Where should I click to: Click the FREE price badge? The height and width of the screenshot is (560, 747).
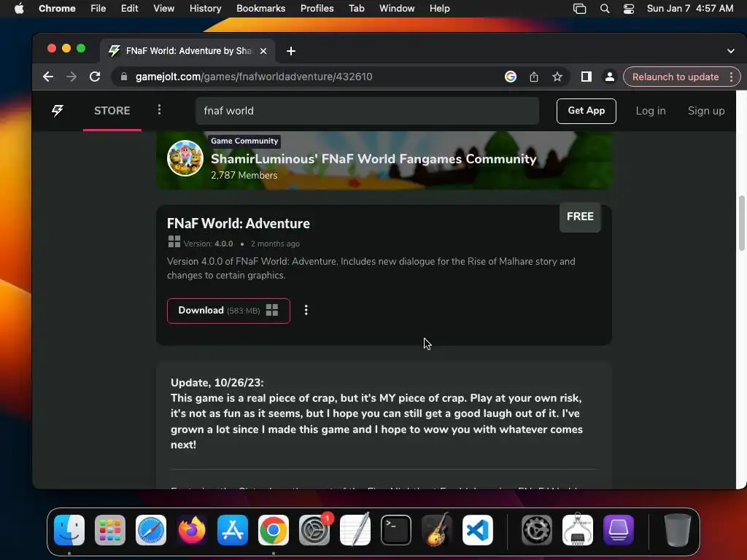[x=580, y=217]
